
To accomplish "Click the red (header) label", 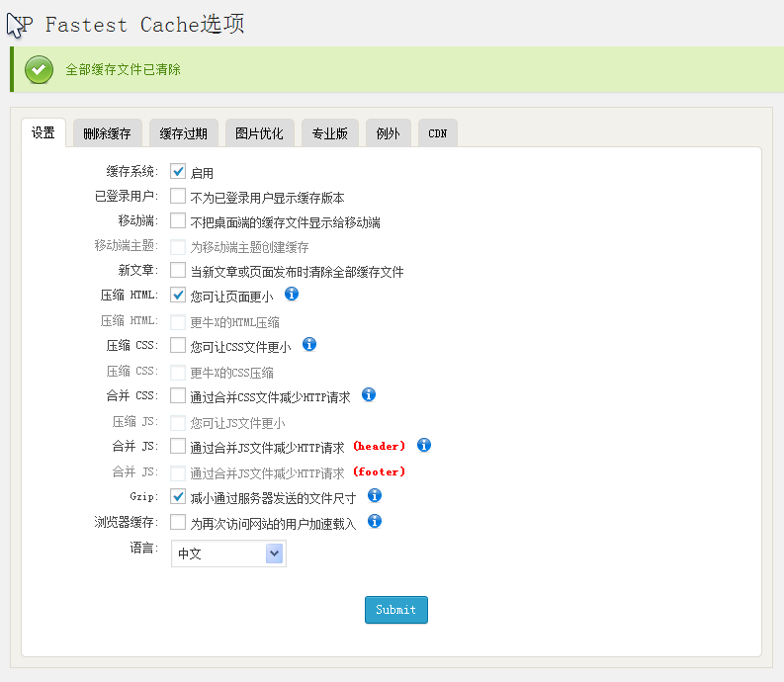I will [379, 446].
